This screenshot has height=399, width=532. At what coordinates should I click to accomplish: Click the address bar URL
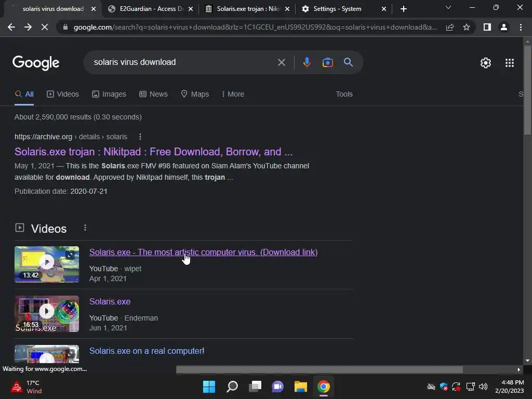pyautogui.click(x=255, y=27)
